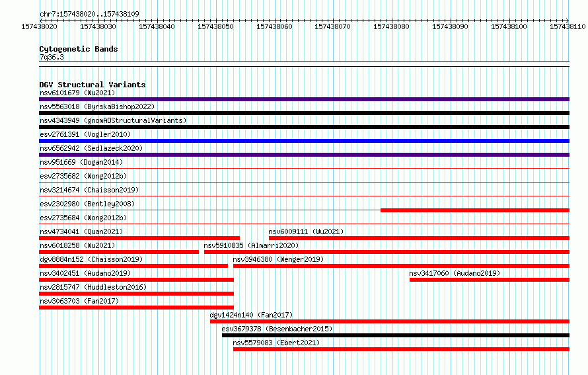Click the nsv6101679 (Wu2021) variant label

coord(77,93)
